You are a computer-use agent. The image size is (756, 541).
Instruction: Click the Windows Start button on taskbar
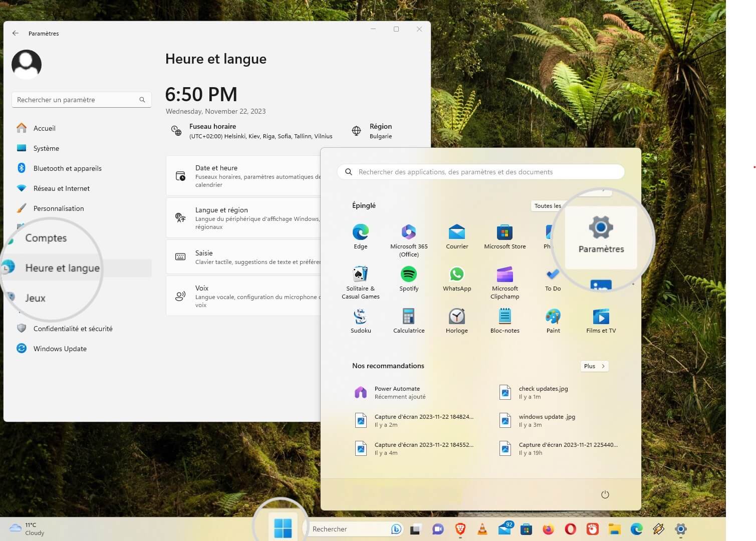[283, 528]
